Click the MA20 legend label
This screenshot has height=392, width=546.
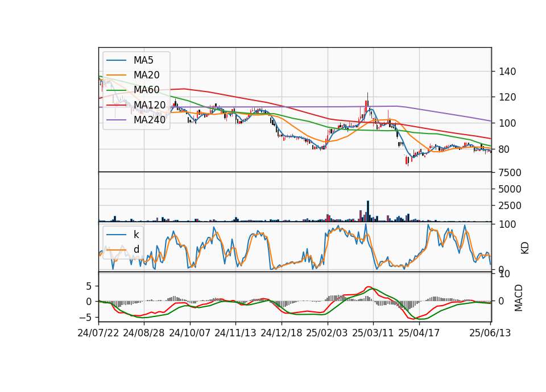click(x=146, y=75)
